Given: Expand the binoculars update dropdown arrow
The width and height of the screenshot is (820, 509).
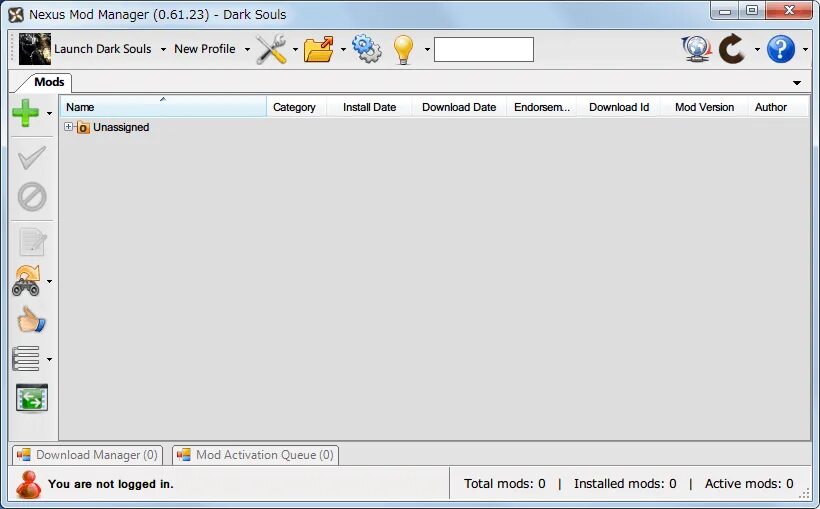Looking at the screenshot, I should (x=49, y=281).
